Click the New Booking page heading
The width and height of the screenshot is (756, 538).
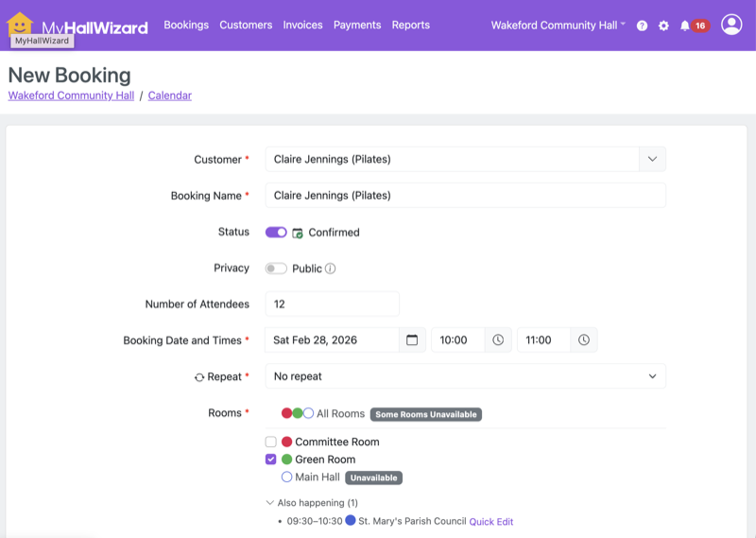pos(69,76)
